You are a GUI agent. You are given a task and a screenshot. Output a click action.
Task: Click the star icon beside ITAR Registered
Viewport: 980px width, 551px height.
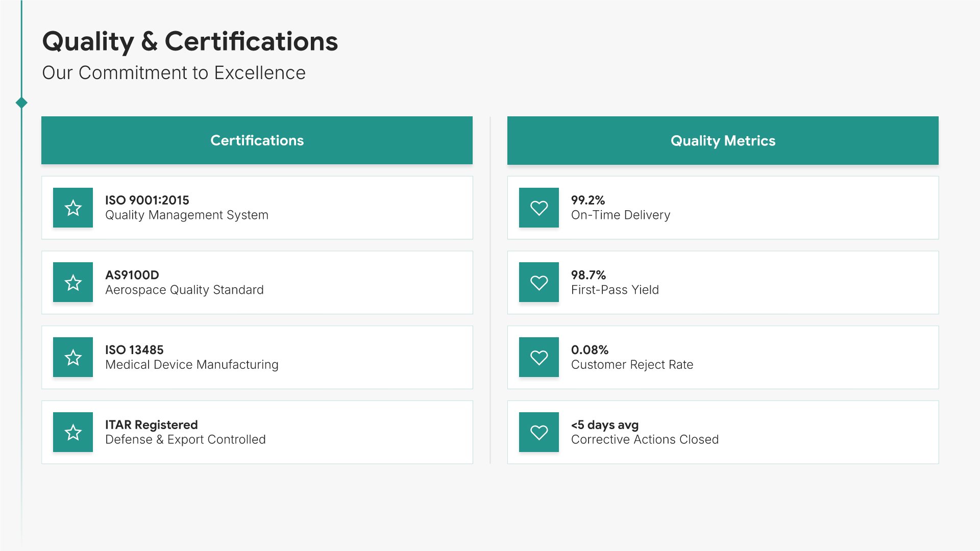tap(73, 432)
